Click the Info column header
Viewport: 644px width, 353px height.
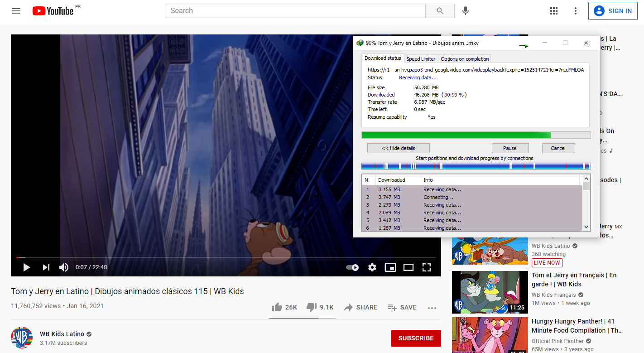coord(500,180)
